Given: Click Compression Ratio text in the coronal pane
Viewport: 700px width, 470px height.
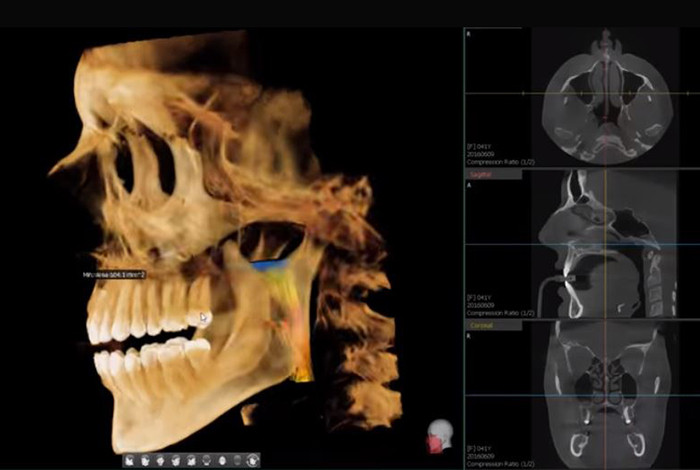Looking at the screenshot, I should pyautogui.click(x=500, y=464).
